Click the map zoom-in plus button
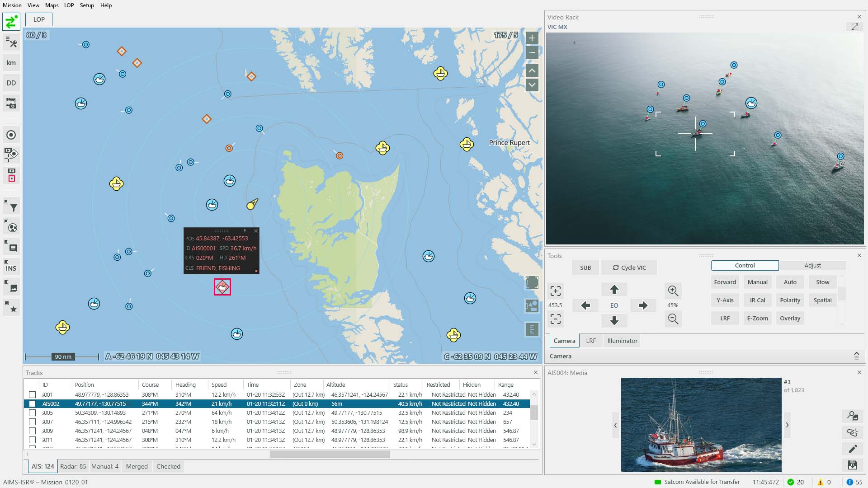The height and width of the screenshot is (488, 868). 532,38
